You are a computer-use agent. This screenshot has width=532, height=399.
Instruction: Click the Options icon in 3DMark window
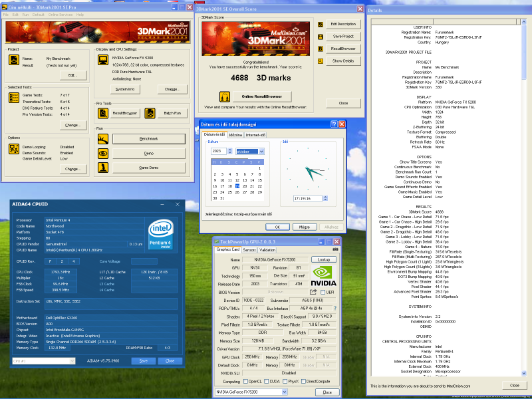13,149
